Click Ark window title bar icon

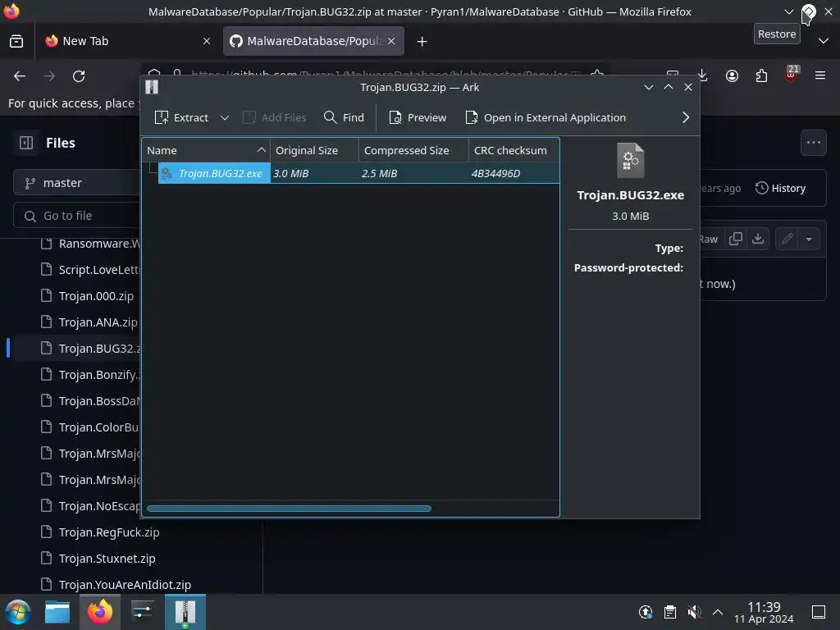[x=152, y=87]
